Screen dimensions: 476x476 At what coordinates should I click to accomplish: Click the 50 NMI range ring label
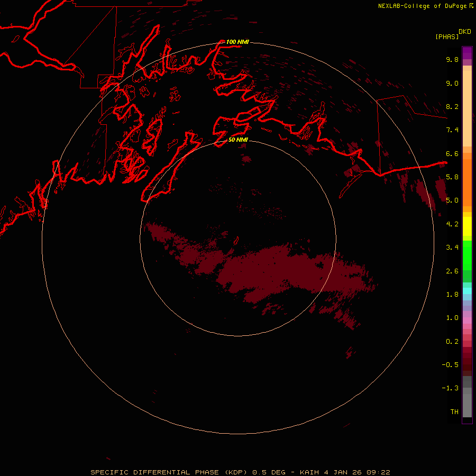238,140
